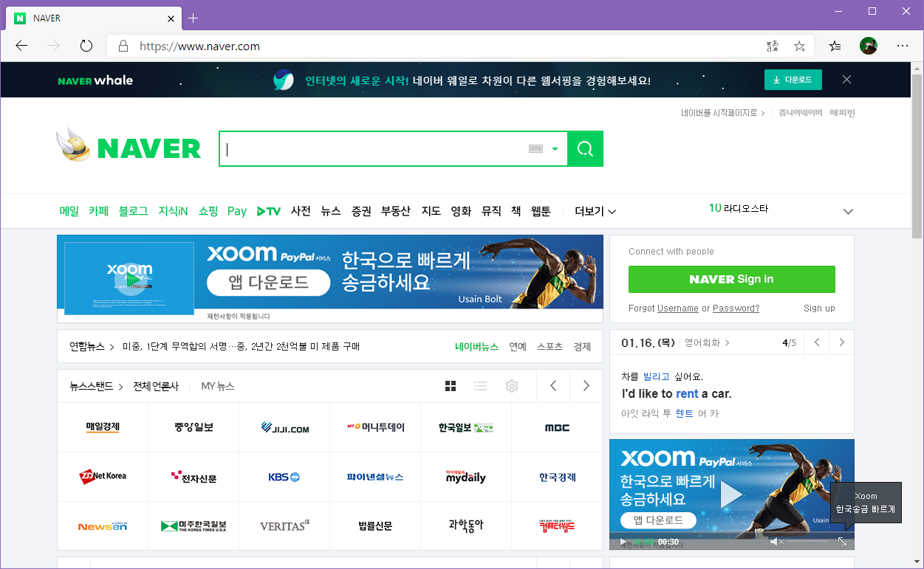Screen dimensions: 924x569
Task: Add this page to favorites with the star icon
Action: point(799,46)
